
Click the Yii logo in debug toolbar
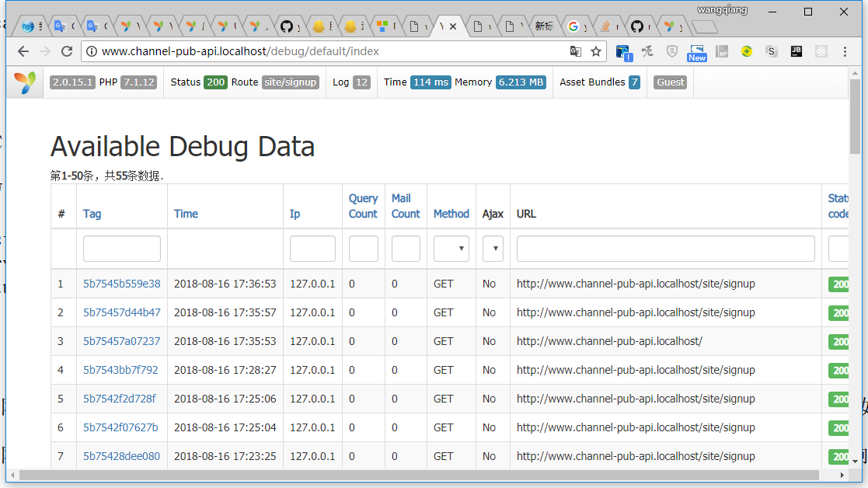(25, 82)
